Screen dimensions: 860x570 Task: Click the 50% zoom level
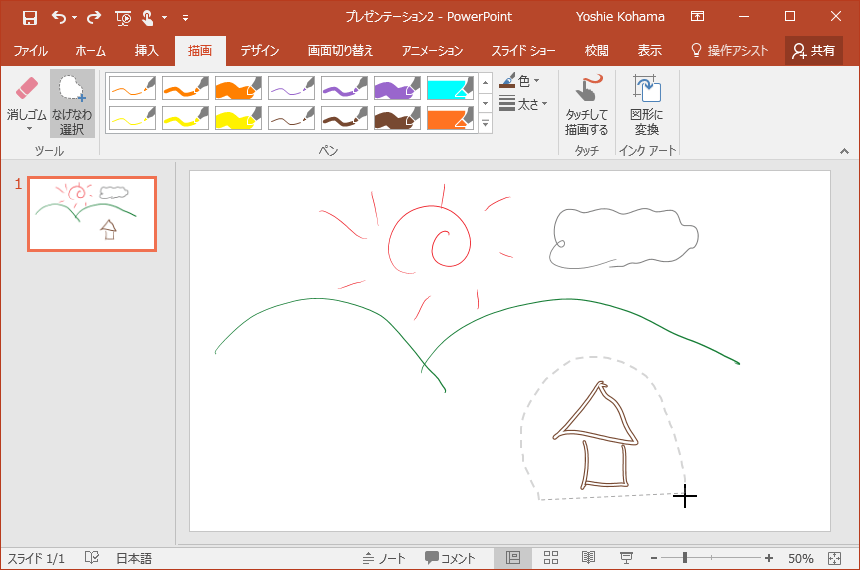tap(800, 558)
